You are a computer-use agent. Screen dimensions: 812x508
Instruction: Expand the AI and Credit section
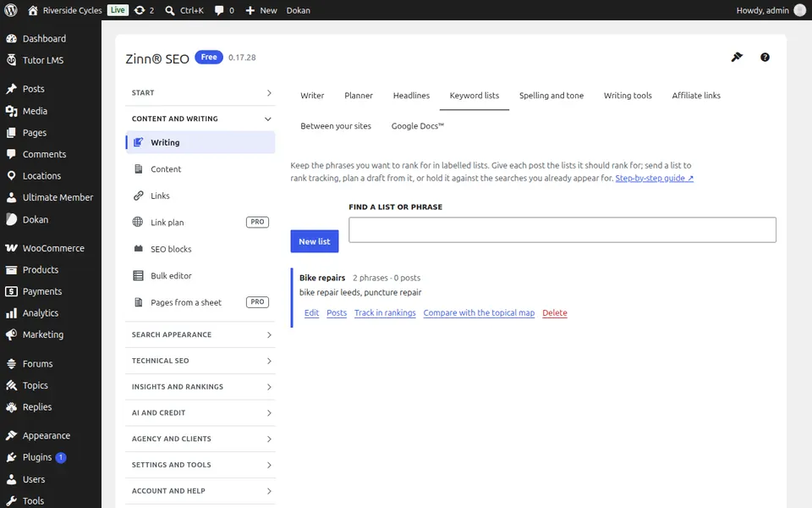[200, 412]
